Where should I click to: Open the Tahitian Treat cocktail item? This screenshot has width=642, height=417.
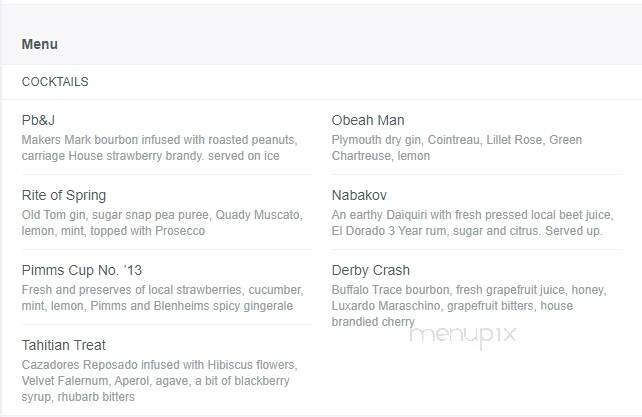coord(64,345)
